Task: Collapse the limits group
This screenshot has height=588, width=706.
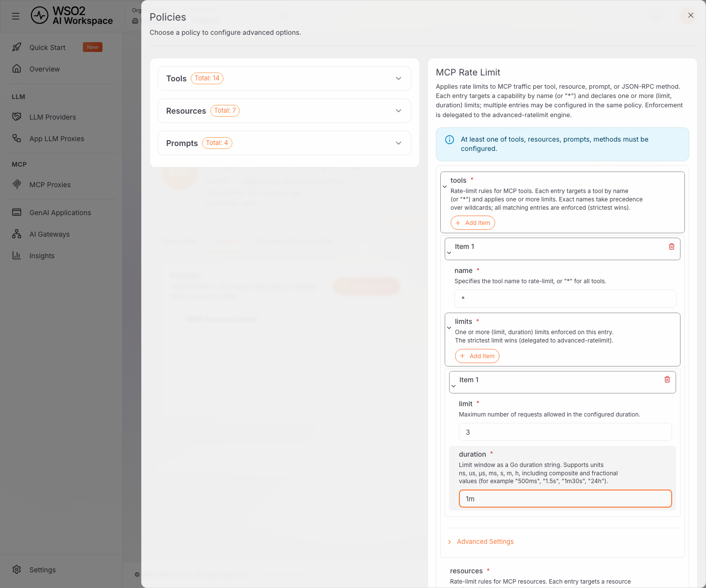Action: click(449, 327)
